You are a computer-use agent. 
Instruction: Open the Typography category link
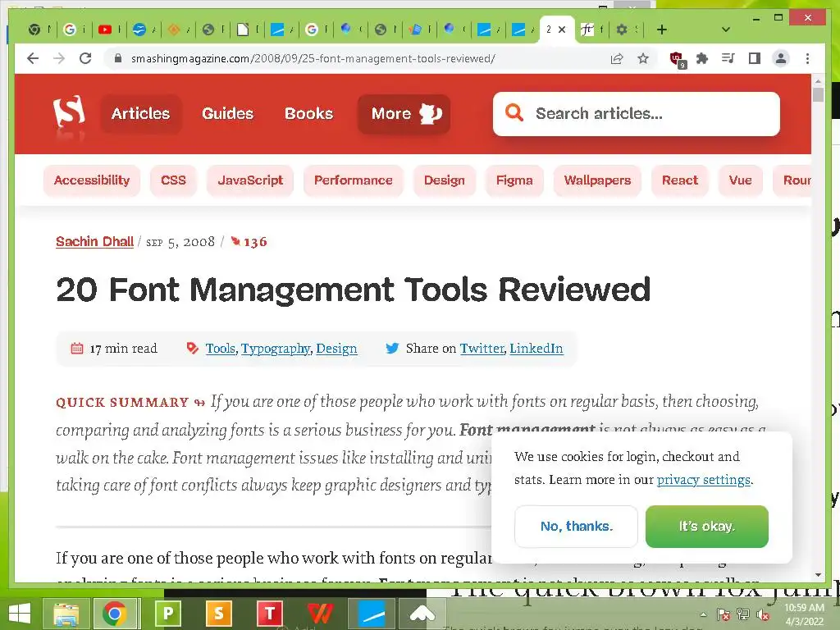tap(276, 349)
